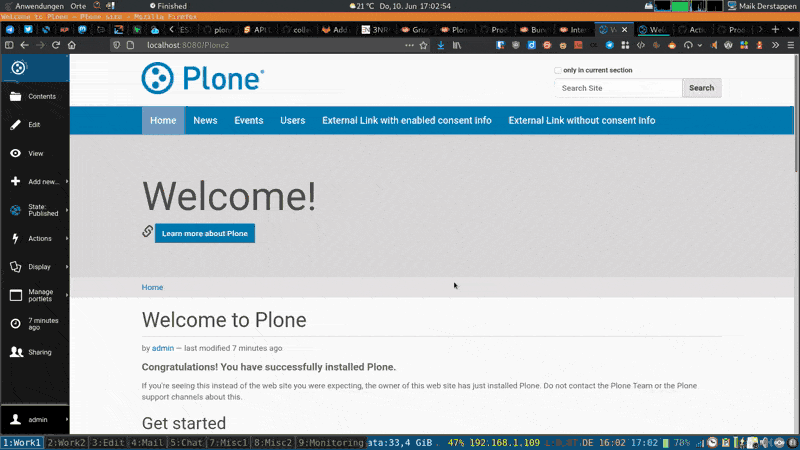This screenshot has width=800, height=450.
Task: Click Learn more about Plone button
Action: [205, 234]
